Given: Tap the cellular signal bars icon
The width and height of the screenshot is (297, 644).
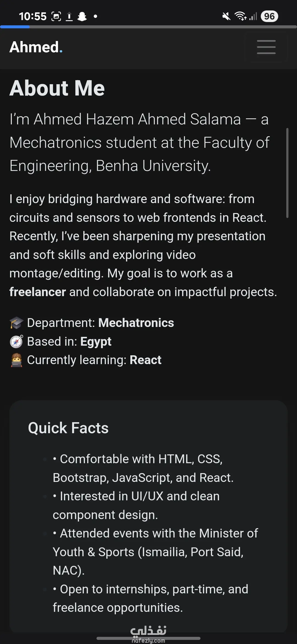Looking at the screenshot, I should point(253,17).
